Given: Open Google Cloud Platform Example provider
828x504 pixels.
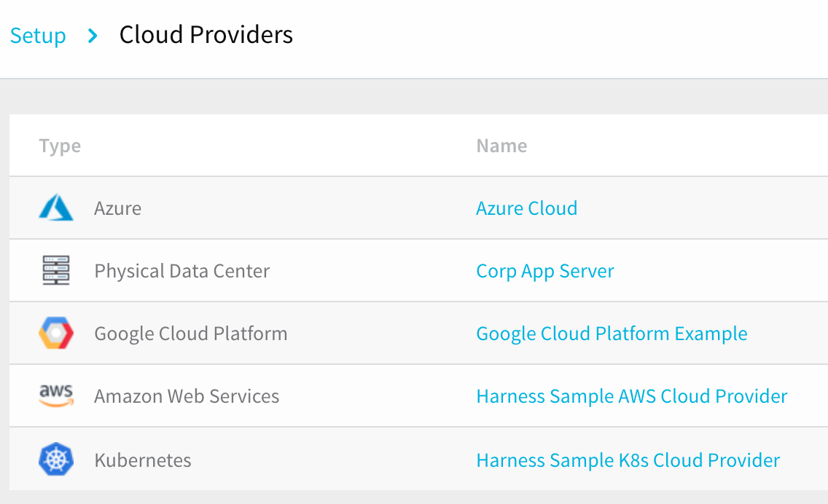Looking at the screenshot, I should [x=612, y=334].
